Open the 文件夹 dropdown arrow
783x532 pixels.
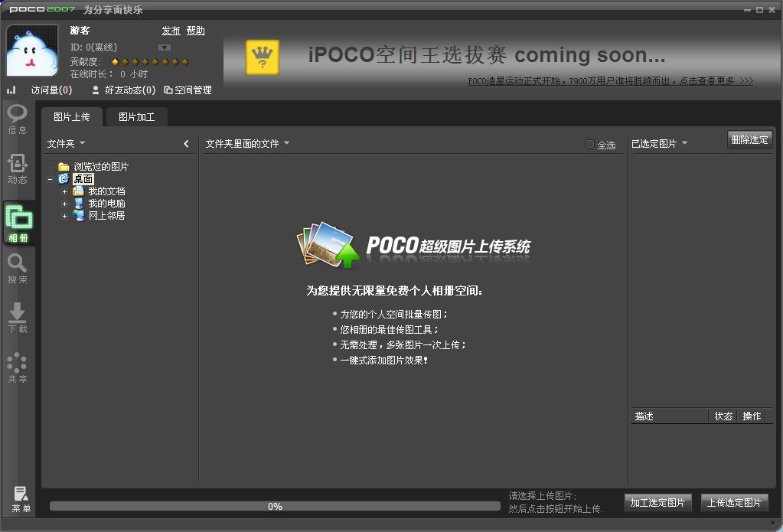[83, 143]
